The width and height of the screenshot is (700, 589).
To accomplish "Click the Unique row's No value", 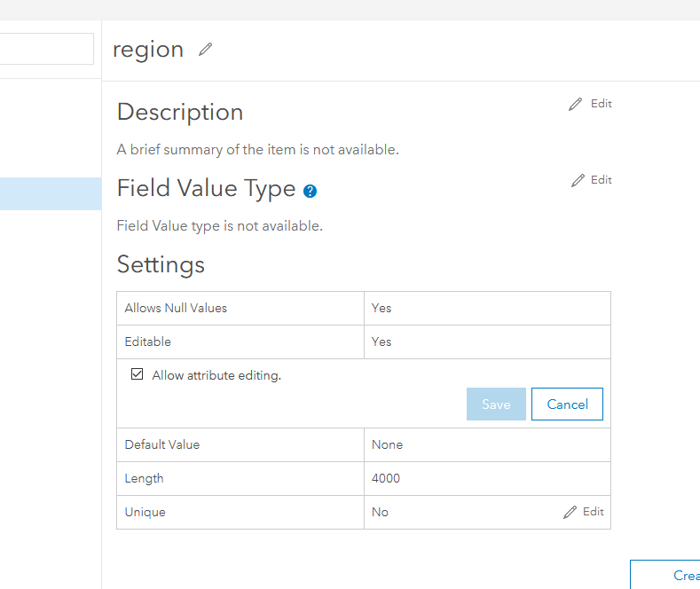I will (380, 512).
